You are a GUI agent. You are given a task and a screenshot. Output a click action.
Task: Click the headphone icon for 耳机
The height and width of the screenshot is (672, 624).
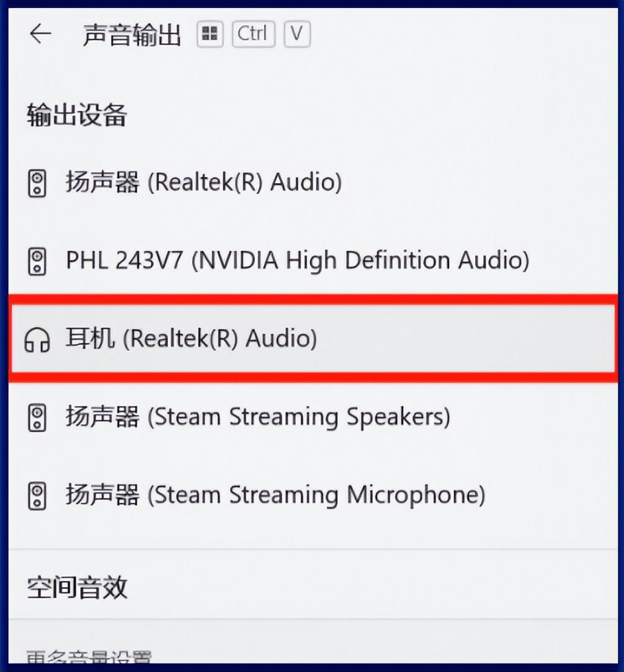(37, 340)
